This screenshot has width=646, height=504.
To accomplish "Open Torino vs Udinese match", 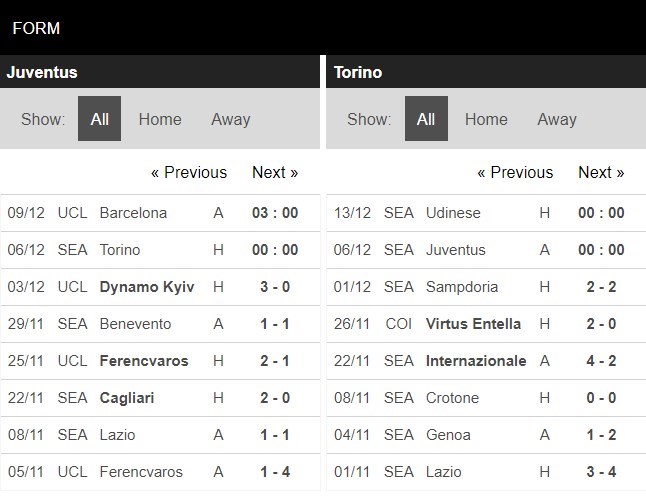I will (x=452, y=213).
